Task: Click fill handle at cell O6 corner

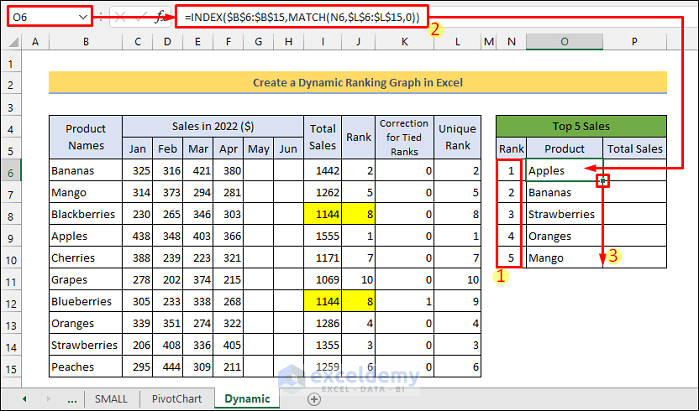Action: pyautogui.click(x=602, y=181)
